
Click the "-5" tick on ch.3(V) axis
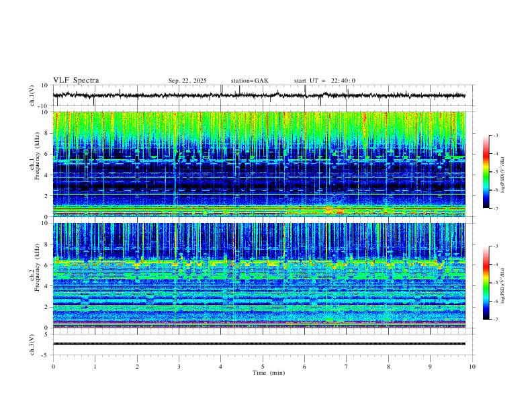[x=45, y=355]
